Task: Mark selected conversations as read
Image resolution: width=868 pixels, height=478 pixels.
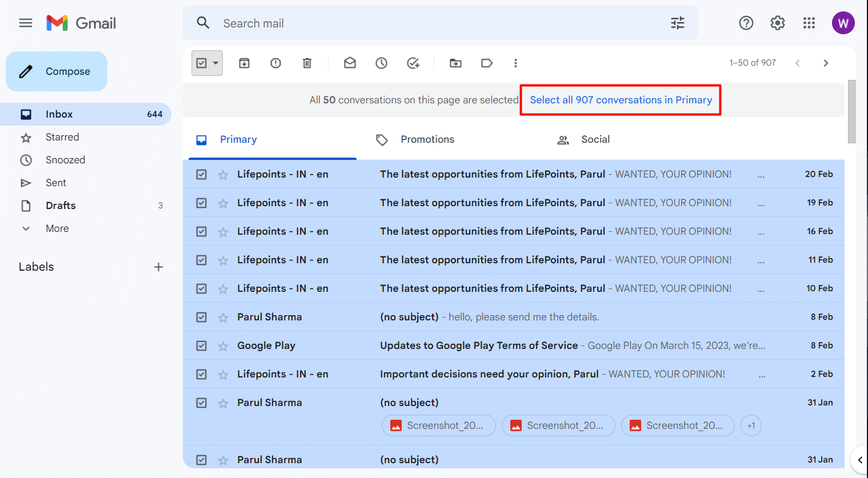Action: (x=350, y=63)
